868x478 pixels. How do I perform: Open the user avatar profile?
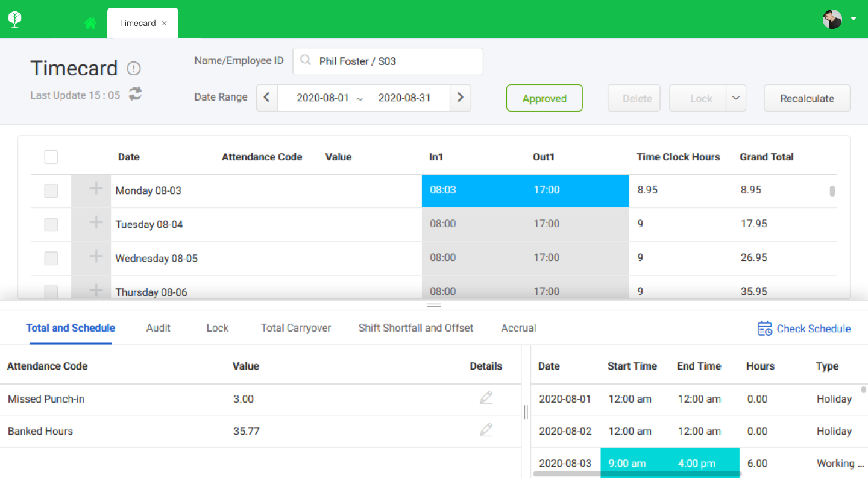tap(832, 19)
